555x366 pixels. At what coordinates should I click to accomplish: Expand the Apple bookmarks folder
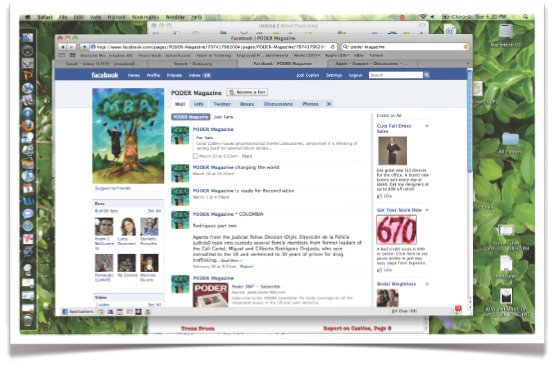click(x=337, y=55)
